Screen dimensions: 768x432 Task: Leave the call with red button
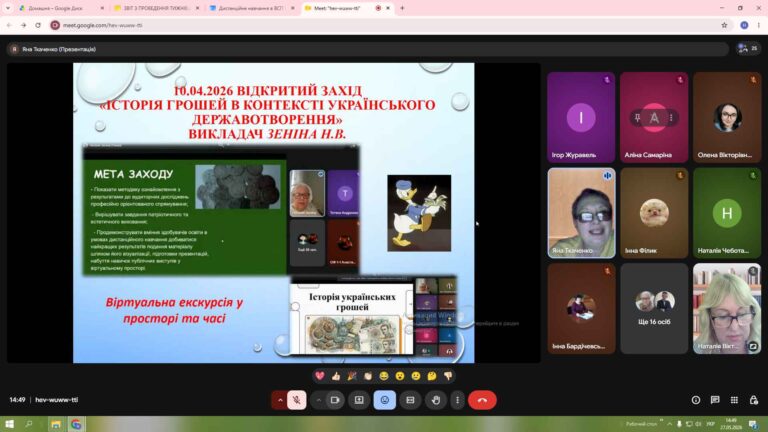(x=482, y=400)
